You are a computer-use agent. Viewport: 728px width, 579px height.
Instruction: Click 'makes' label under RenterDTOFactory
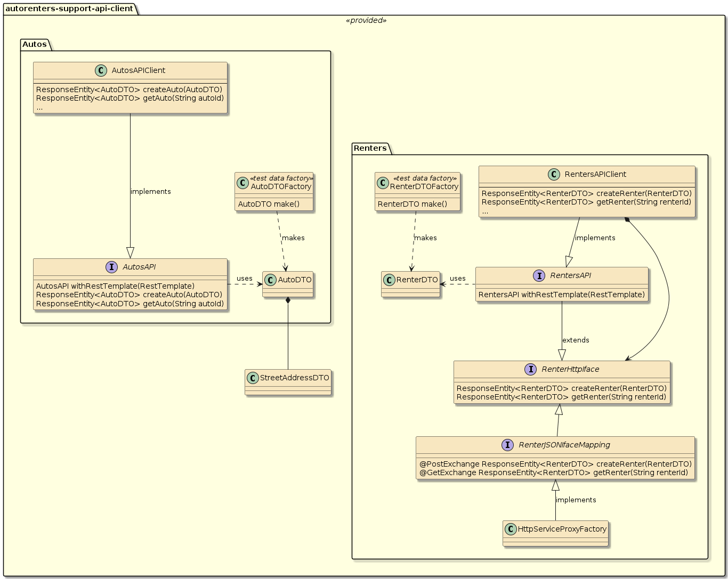tap(426, 238)
